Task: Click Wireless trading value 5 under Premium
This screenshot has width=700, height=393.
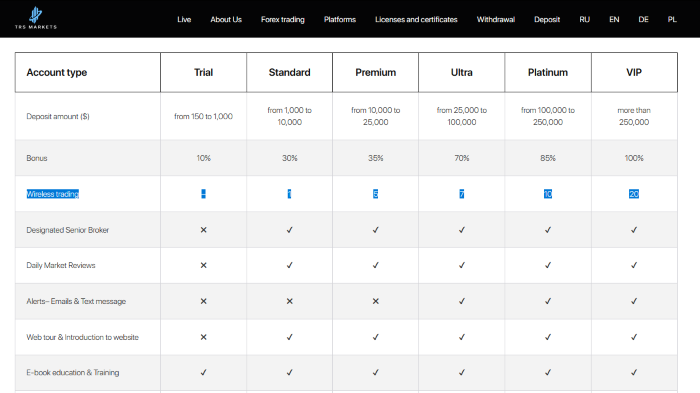Action: point(375,194)
